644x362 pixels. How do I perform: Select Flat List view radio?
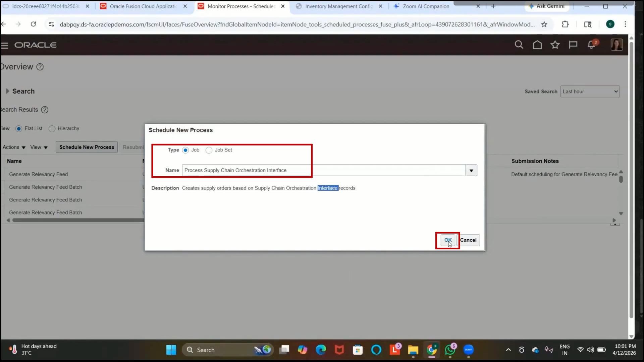19,129
